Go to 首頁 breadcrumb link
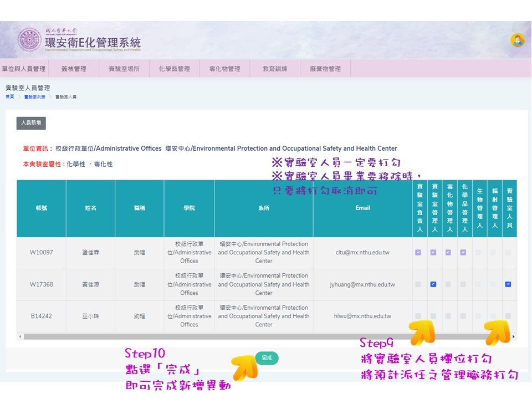This screenshot has height=399, width=532. [x=9, y=97]
